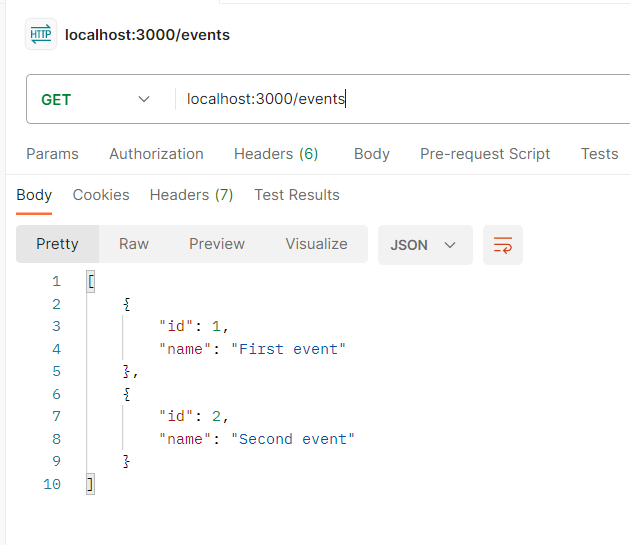
Task: Show the response Headers (7) tab
Action: 191,195
